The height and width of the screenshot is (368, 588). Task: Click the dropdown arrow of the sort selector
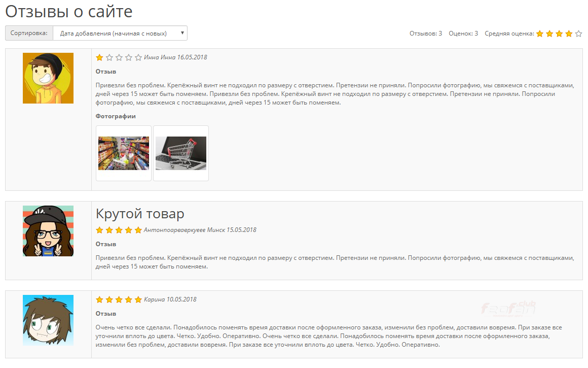pyautogui.click(x=182, y=33)
